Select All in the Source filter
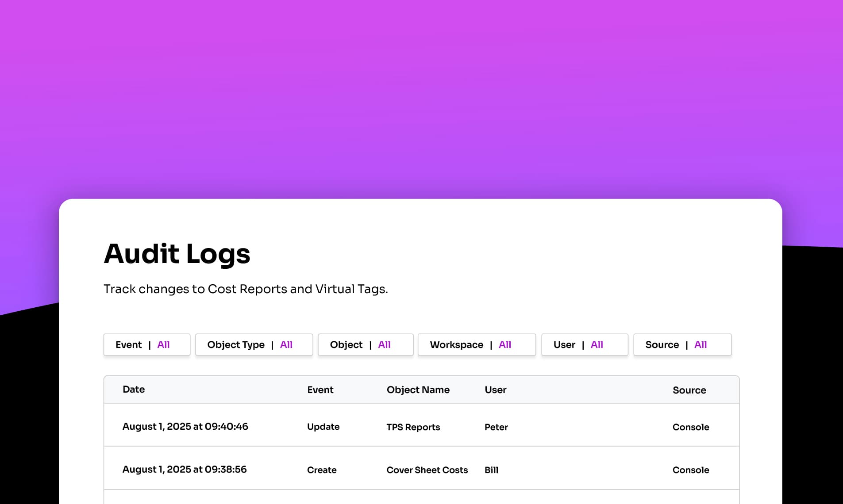Image resolution: width=843 pixels, height=504 pixels. (x=701, y=344)
